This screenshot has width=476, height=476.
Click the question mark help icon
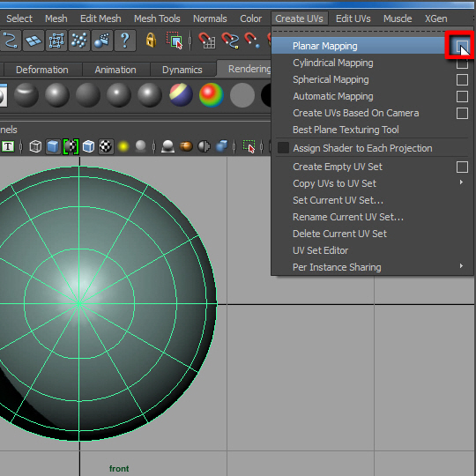(125, 41)
